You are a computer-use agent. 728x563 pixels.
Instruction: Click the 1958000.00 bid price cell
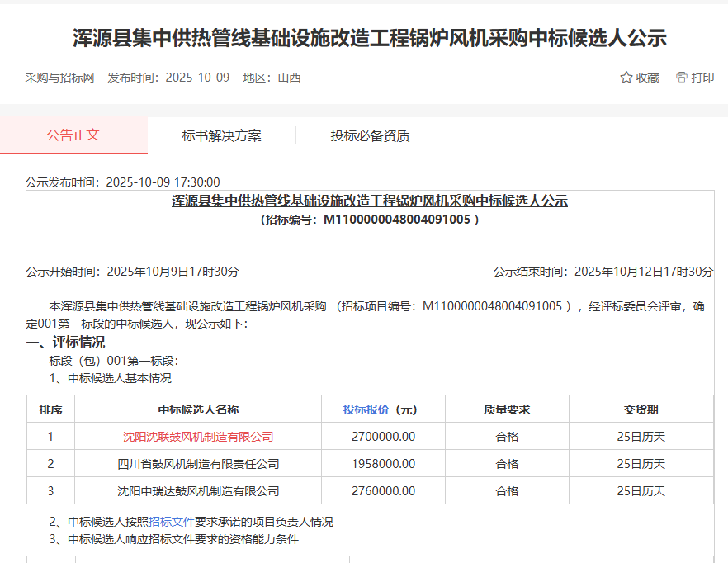(x=384, y=464)
